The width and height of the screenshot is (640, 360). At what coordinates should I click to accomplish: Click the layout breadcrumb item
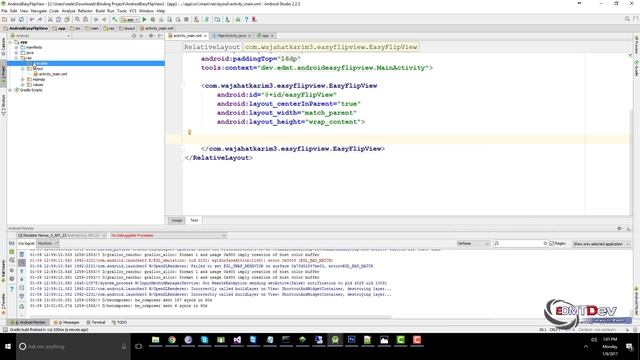coord(127,29)
